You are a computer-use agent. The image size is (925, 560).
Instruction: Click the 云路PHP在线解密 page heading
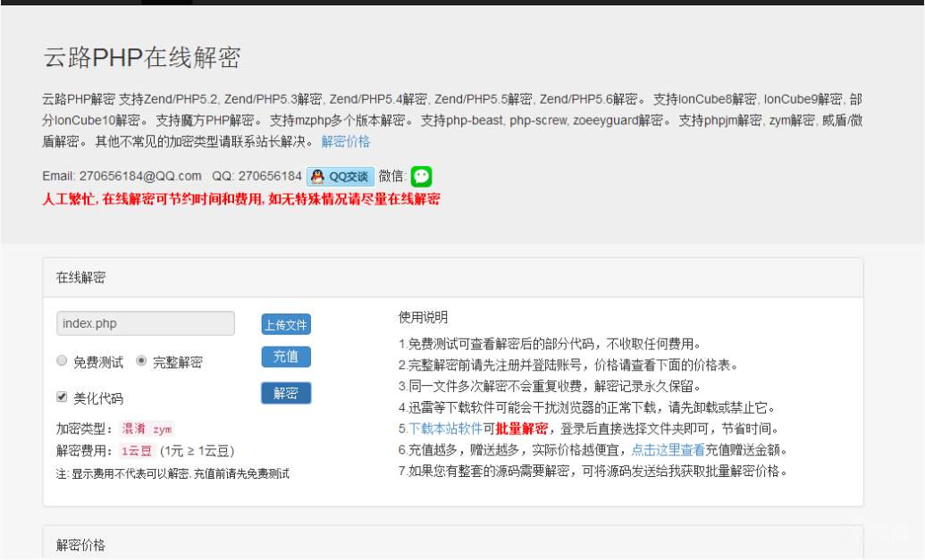tap(141, 58)
